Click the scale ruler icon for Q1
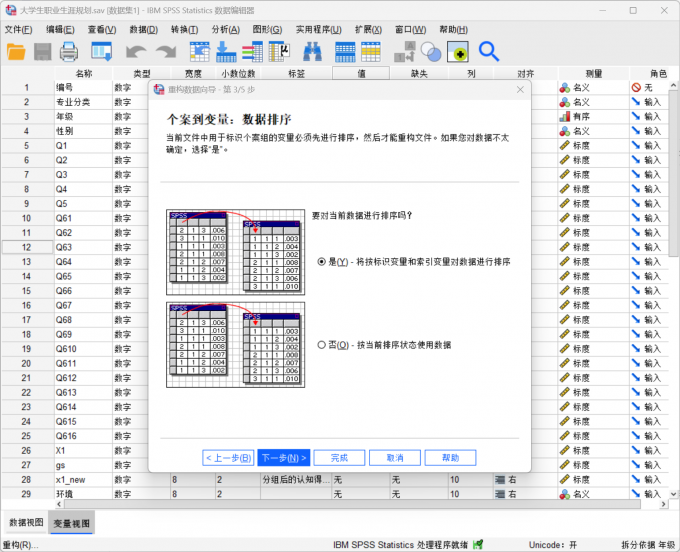This screenshot has height=552, width=680. pyautogui.click(x=565, y=146)
